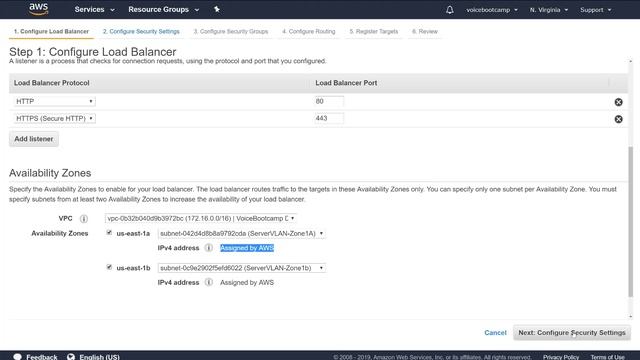Open the Terms of Use link
The height and width of the screenshot is (360, 640).
[607, 357]
